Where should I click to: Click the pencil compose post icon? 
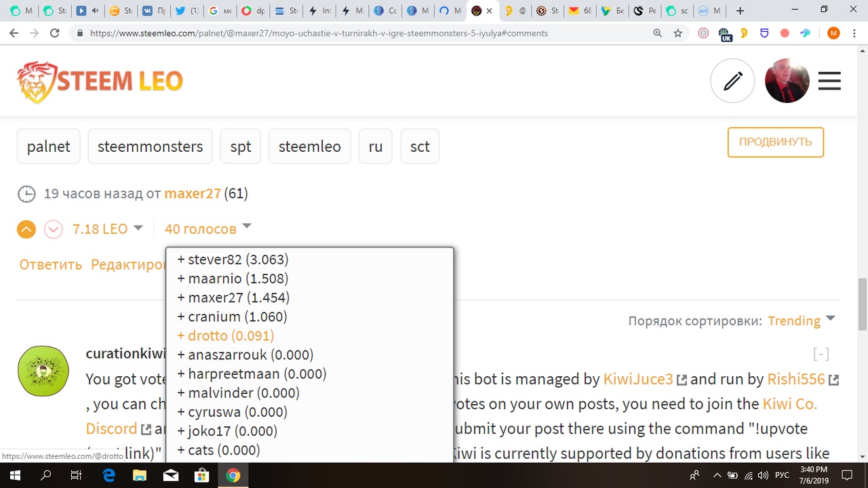tap(732, 81)
